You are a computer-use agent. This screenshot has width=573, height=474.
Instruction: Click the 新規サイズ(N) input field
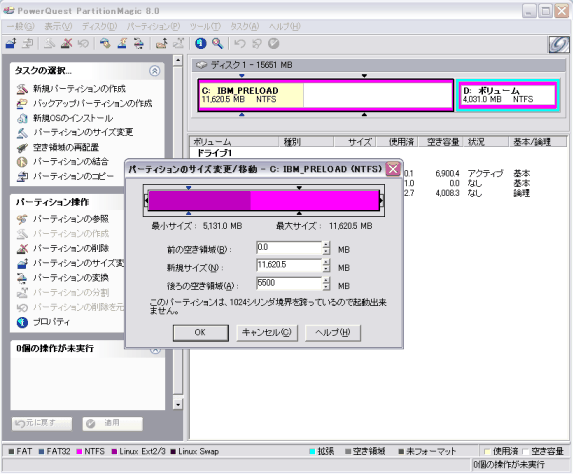pos(289,265)
